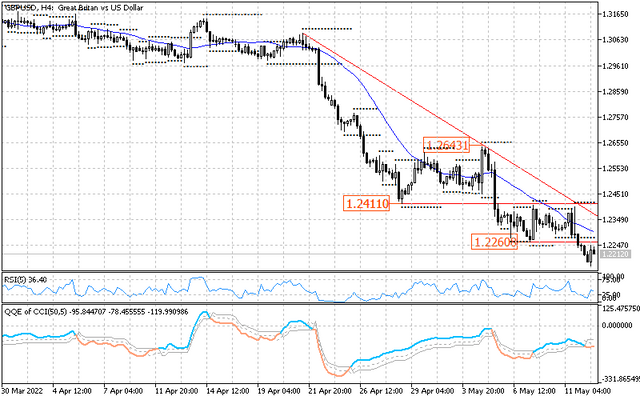Viewport: 640px width, 400px height.
Task: Click the 1.22470 price axis value
Action: click(616, 245)
